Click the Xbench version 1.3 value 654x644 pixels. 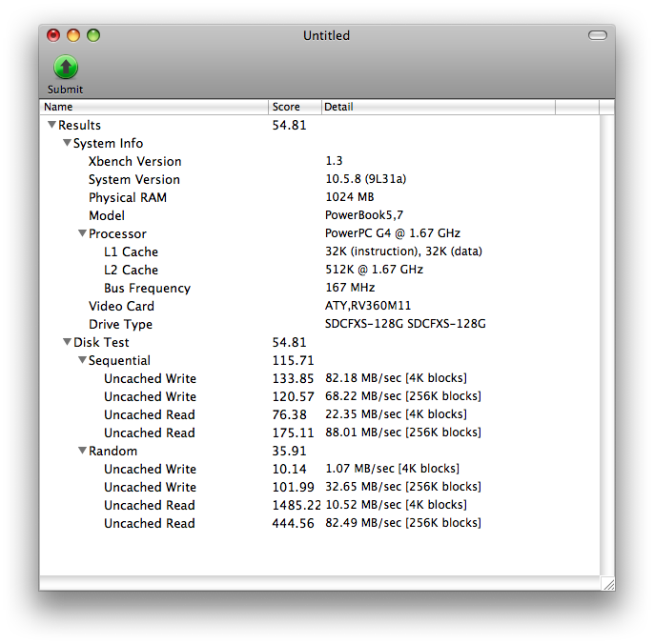point(334,161)
